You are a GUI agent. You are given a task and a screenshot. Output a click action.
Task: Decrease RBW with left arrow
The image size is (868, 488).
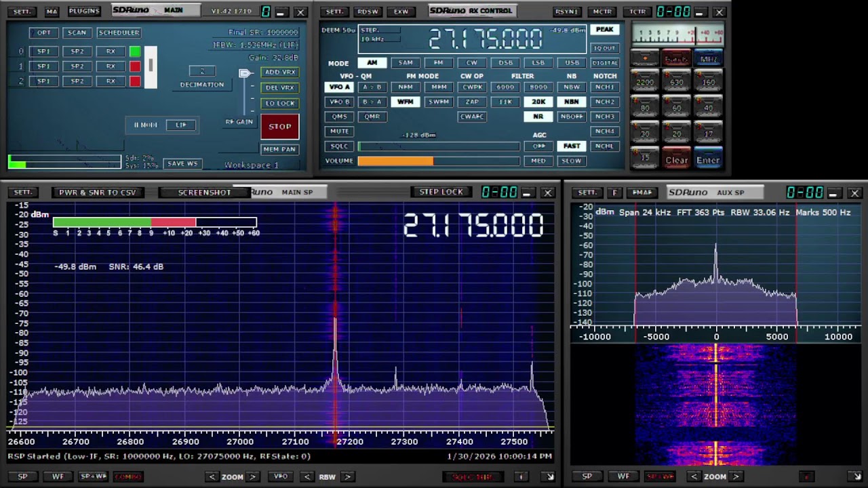click(307, 476)
